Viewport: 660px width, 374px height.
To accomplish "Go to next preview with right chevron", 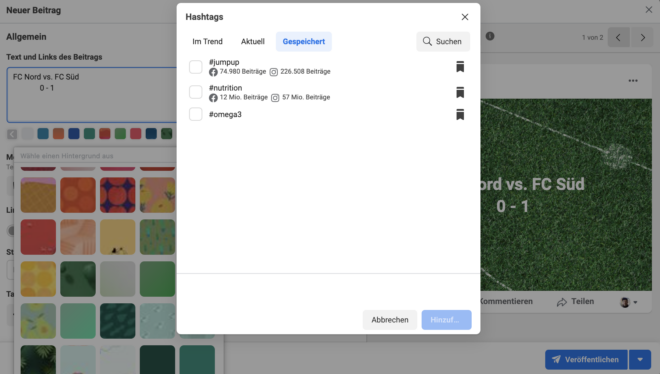I will (x=642, y=37).
